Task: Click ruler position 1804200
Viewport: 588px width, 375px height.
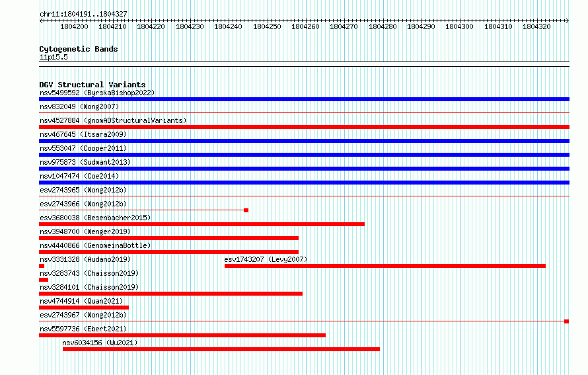Action: (74, 26)
